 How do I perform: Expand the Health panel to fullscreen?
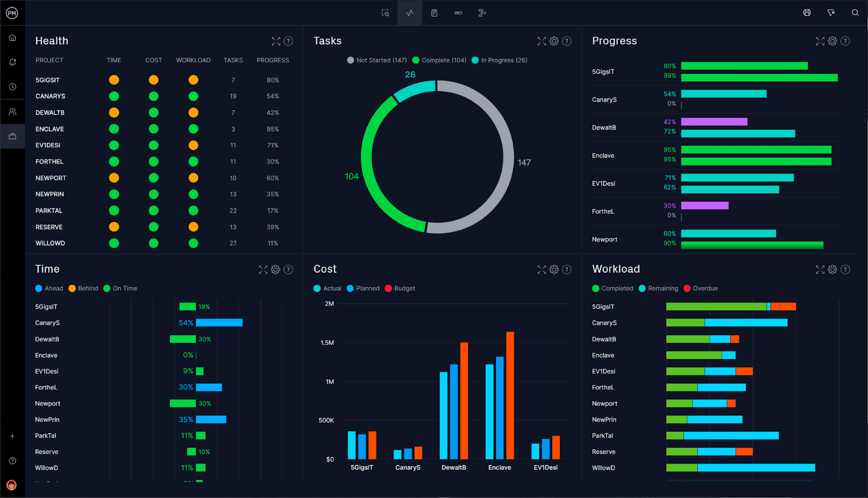(276, 41)
